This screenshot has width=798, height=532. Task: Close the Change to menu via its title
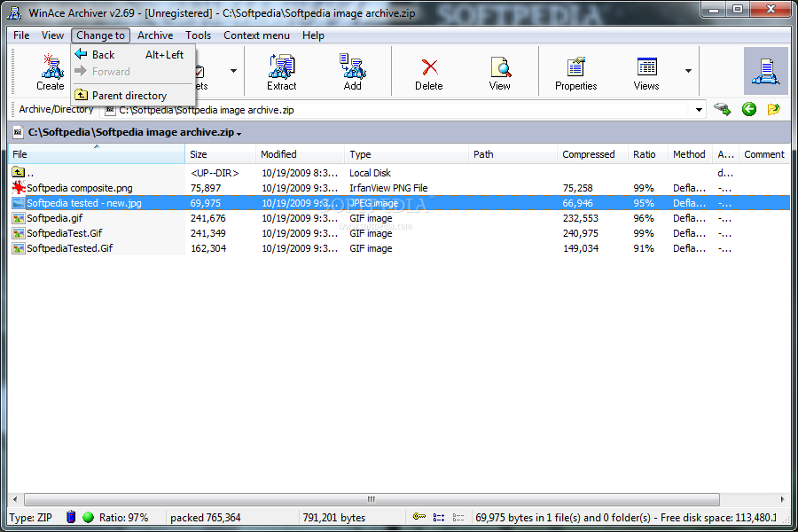click(x=100, y=35)
